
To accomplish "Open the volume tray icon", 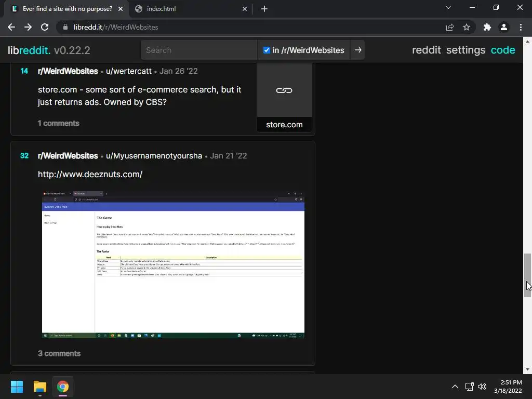I will point(482,387).
